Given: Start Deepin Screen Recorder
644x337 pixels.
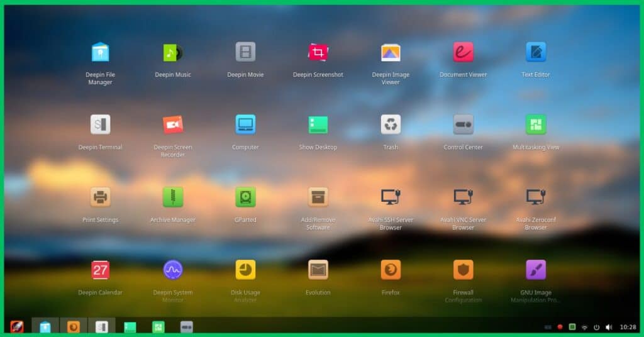Looking at the screenshot, I should (x=173, y=124).
